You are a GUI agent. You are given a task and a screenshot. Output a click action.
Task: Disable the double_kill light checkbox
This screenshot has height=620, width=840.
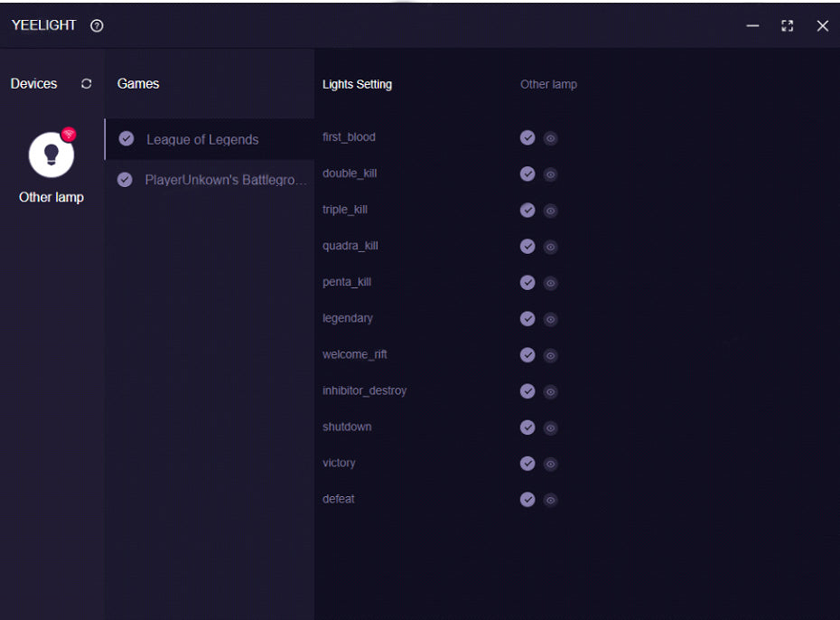(x=527, y=174)
